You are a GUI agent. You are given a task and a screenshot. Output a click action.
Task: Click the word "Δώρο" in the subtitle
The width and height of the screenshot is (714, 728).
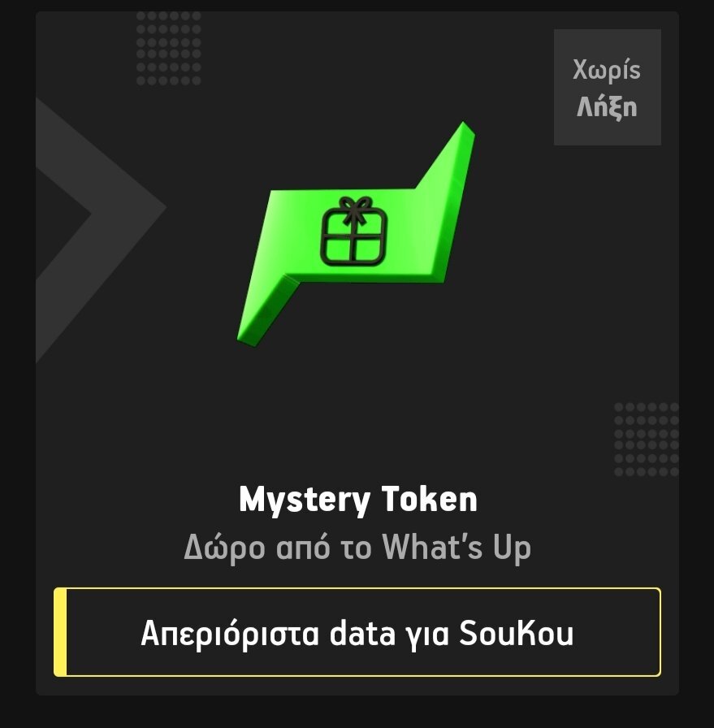[x=225, y=548]
